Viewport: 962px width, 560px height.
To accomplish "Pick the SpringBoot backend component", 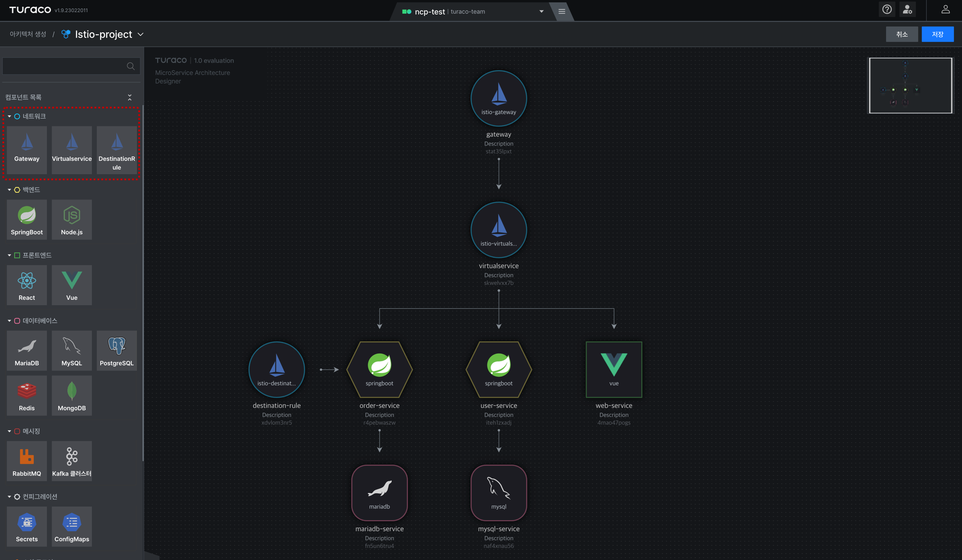I will pos(27,220).
